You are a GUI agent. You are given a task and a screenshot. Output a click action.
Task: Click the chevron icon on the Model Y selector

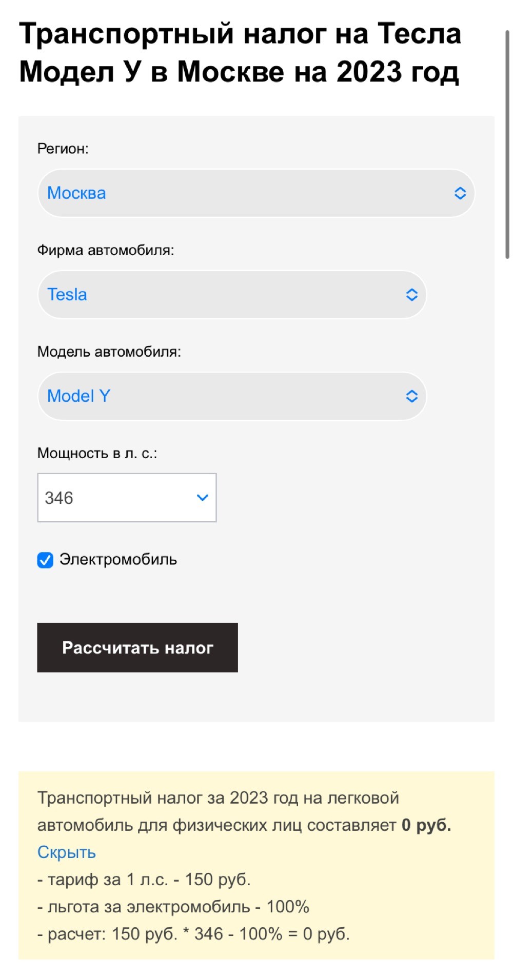click(411, 396)
